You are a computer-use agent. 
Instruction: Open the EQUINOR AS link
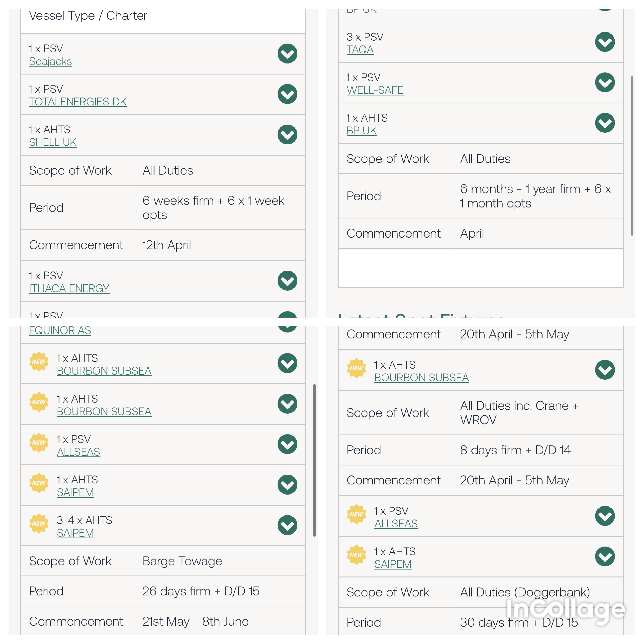(x=60, y=331)
